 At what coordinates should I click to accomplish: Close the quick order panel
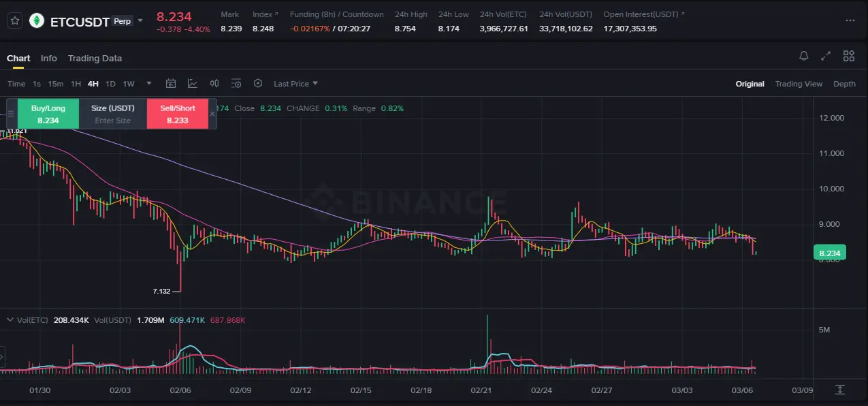(x=212, y=114)
